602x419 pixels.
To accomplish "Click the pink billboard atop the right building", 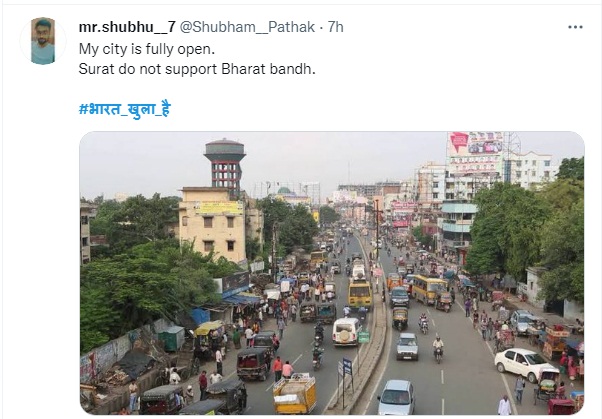I will pos(476,143).
